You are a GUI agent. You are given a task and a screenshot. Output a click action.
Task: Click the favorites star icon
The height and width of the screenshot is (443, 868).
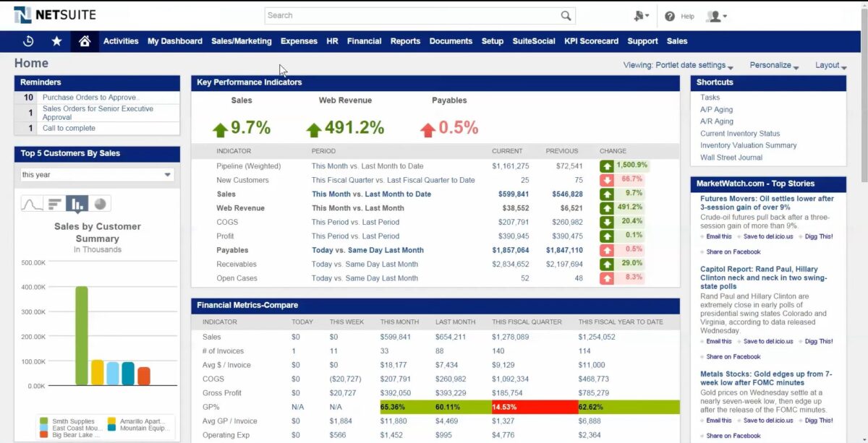tap(56, 41)
